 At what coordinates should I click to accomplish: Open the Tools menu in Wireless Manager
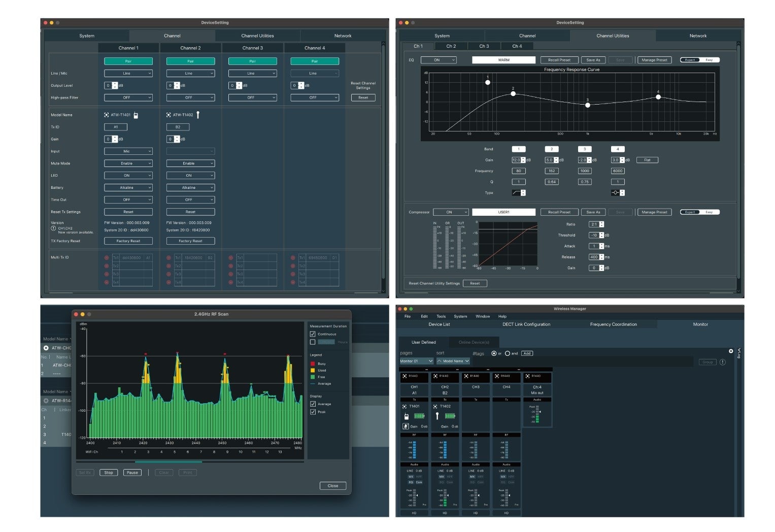(441, 316)
